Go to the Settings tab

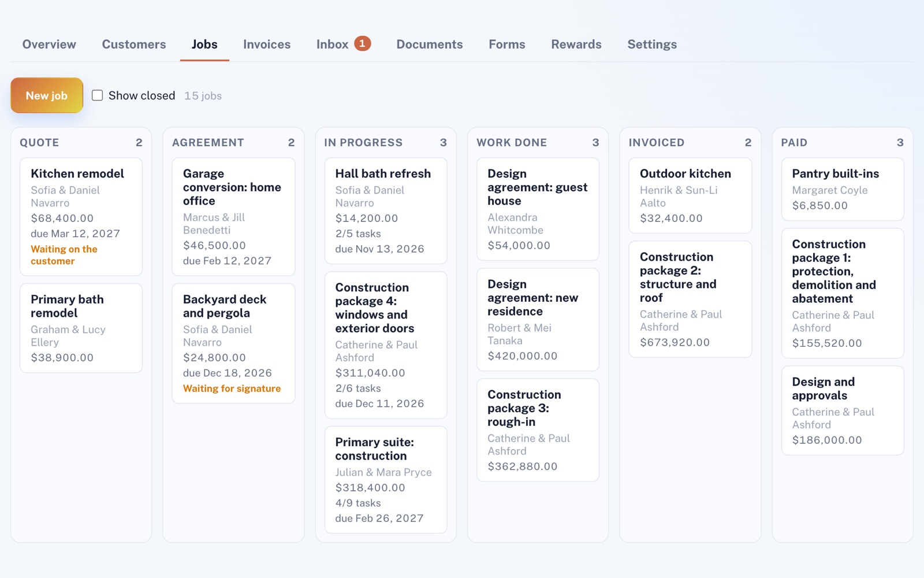(x=652, y=45)
